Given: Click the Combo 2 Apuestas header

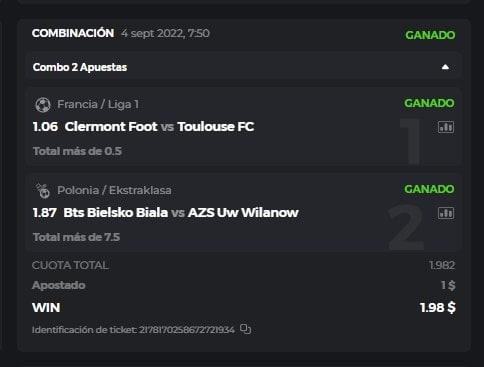Looking at the screenshot, I should tap(243, 67).
